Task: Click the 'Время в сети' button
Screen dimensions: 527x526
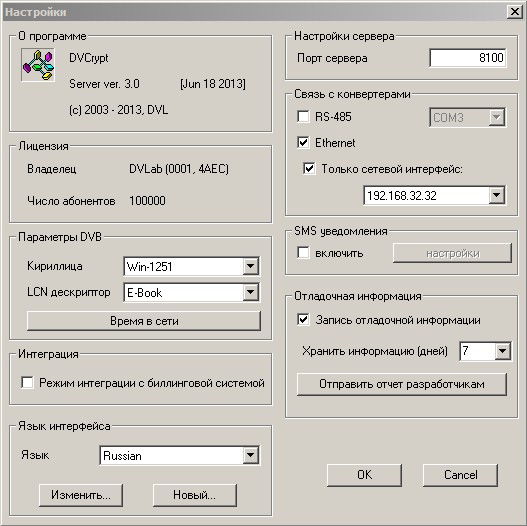Action: coord(144,321)
